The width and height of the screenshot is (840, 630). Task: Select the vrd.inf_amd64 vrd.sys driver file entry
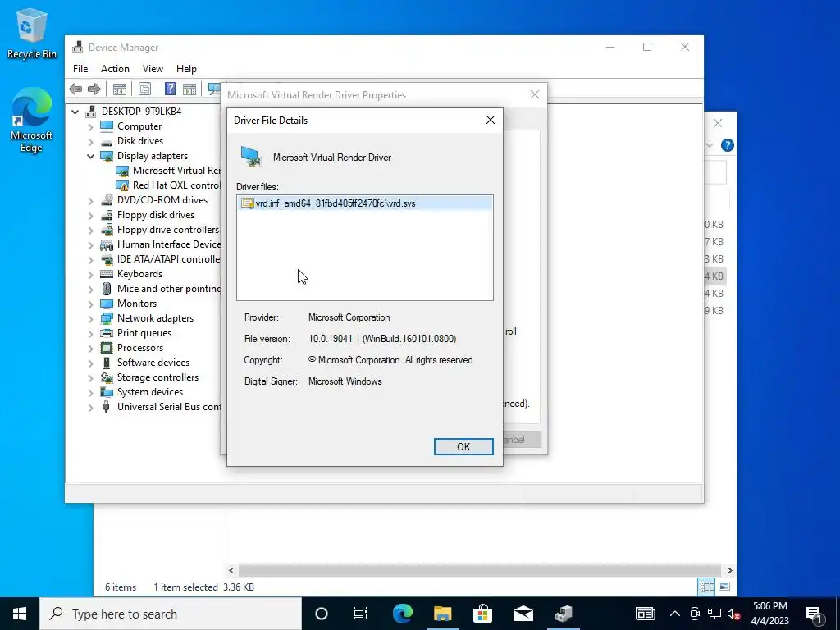pyautogui.click(x=364, y=203)
